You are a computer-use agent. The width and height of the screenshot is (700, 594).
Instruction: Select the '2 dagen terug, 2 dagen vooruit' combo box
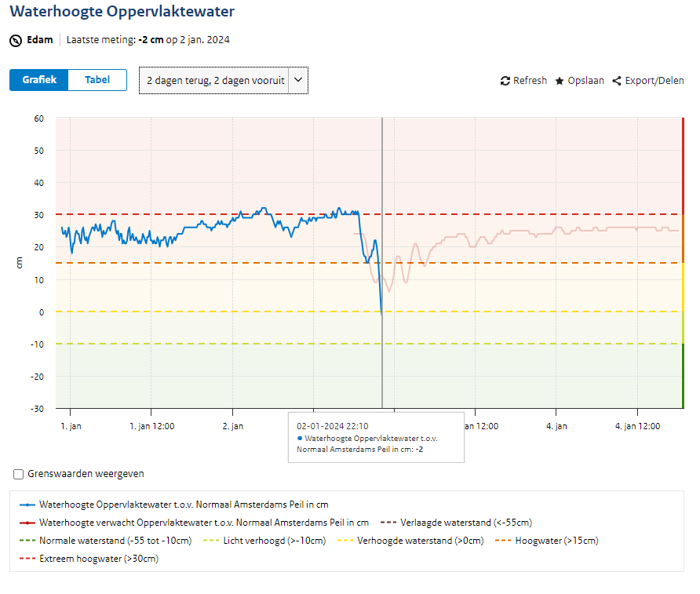224,80
